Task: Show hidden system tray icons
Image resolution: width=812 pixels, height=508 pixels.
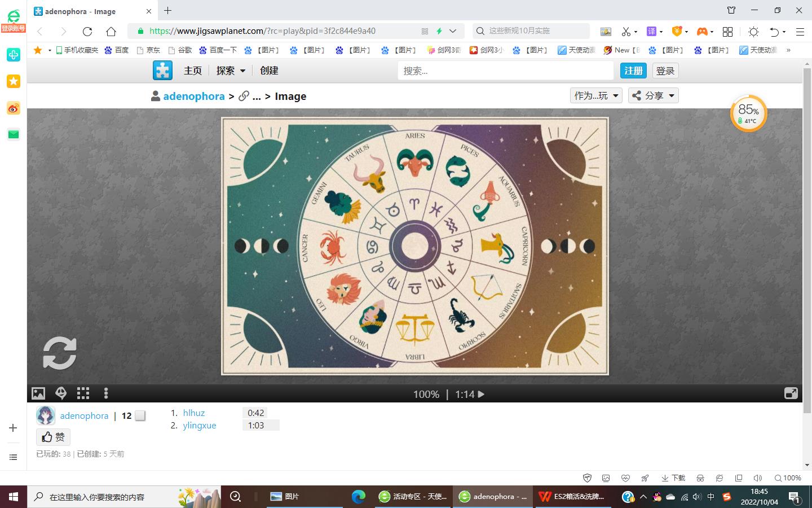Action: pos(643,497)
